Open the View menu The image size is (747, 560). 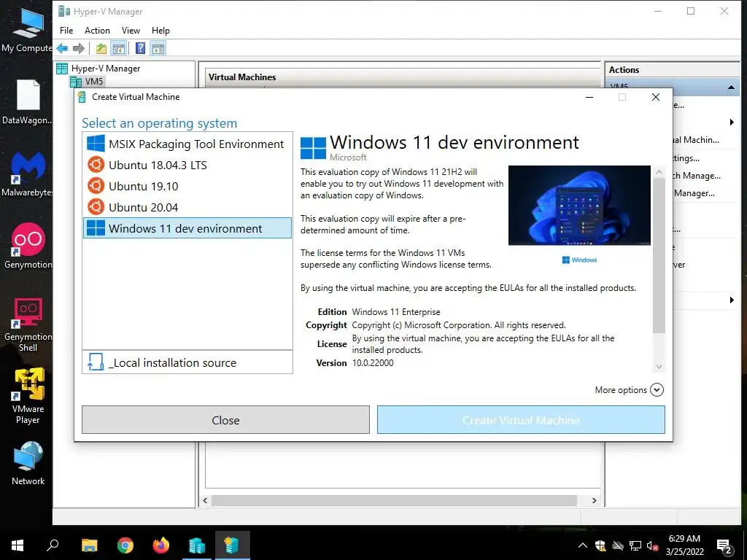[x=131, y=31]
